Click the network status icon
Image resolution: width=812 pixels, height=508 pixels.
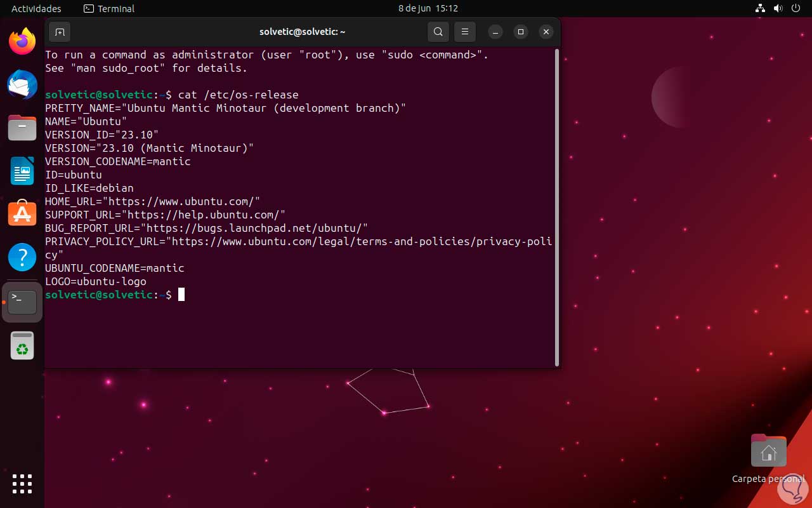tap(760, 9)
